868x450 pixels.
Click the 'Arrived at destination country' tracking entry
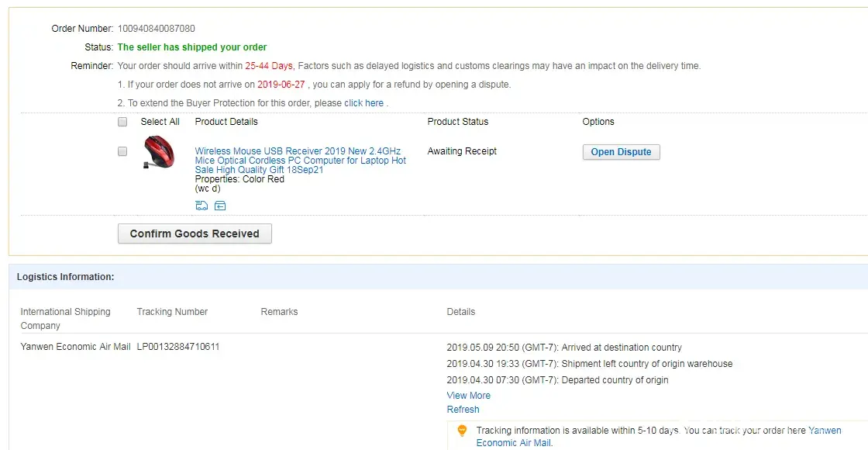click(x=564, y=348)
